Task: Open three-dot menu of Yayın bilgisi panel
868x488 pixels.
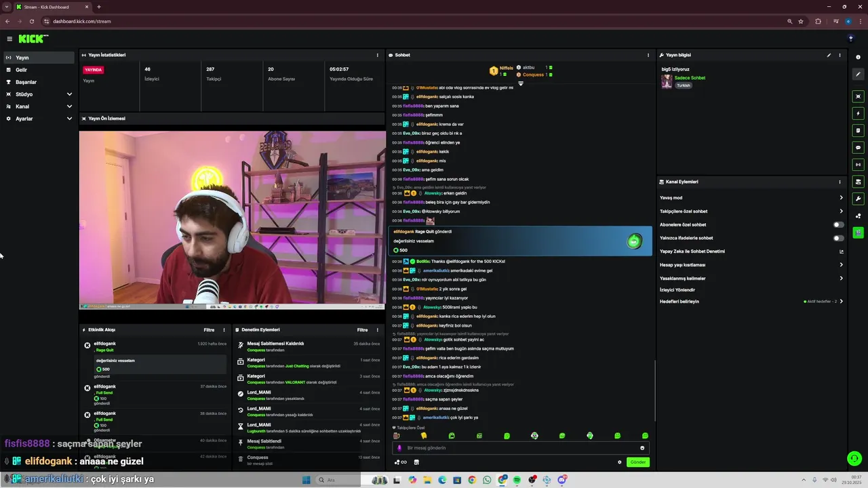Action: click(840, 55)
